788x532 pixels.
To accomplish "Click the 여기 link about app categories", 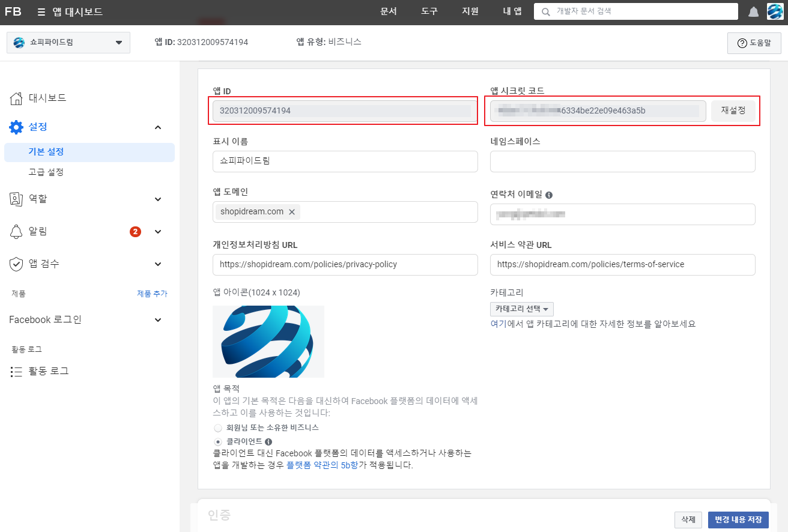I will (x=499, y=324).
